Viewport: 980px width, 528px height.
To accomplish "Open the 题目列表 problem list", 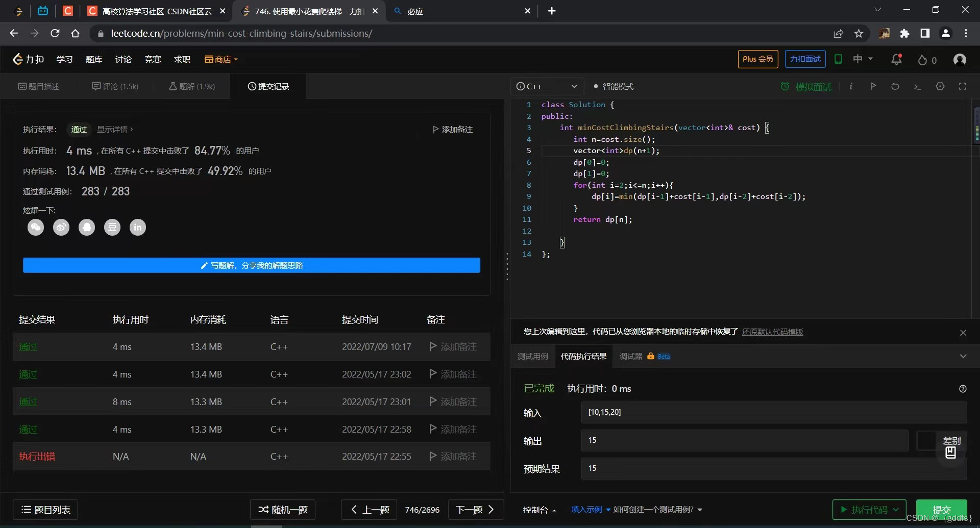I will 45,510.
